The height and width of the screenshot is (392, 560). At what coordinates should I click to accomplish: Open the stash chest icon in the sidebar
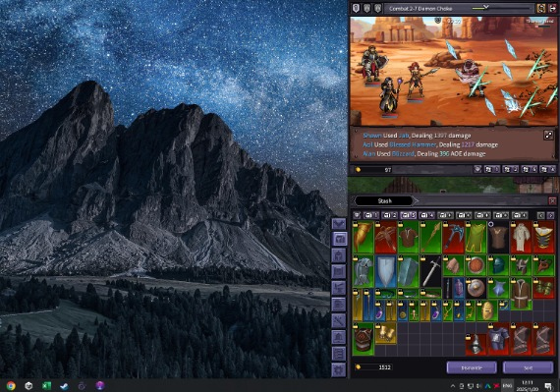[339, 239]
